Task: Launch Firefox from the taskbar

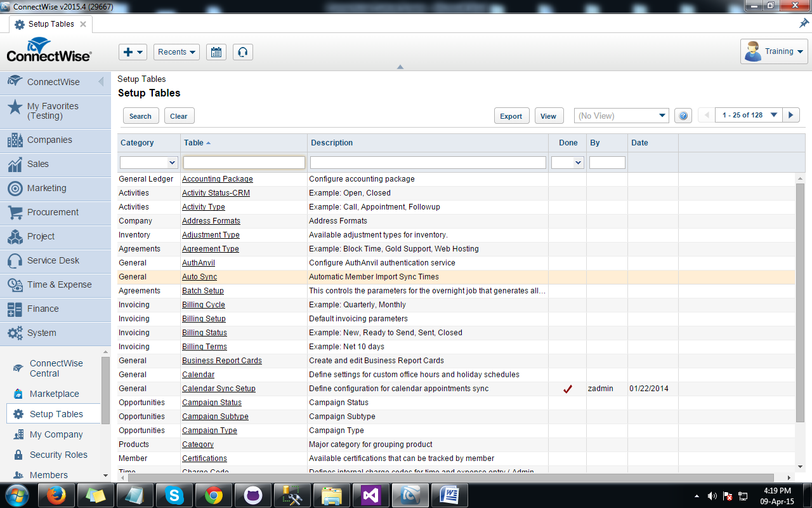Action: pyautogui.click(x=56, y=495)
